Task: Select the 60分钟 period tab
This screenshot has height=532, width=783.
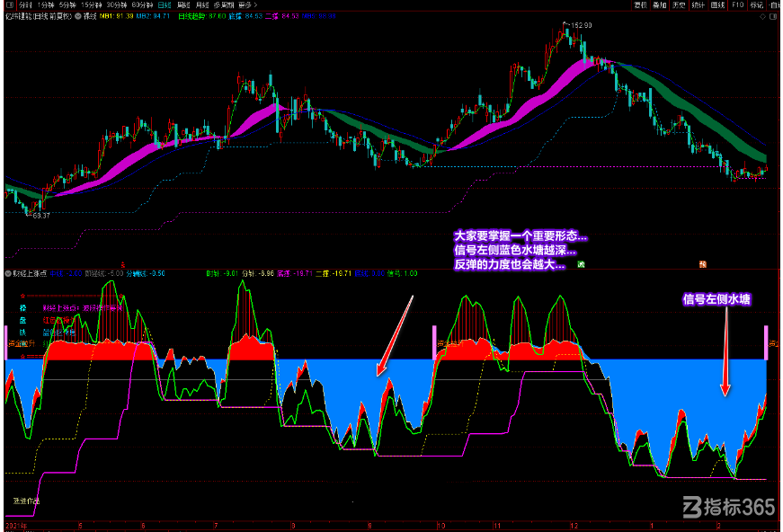Action: (142, 5)
